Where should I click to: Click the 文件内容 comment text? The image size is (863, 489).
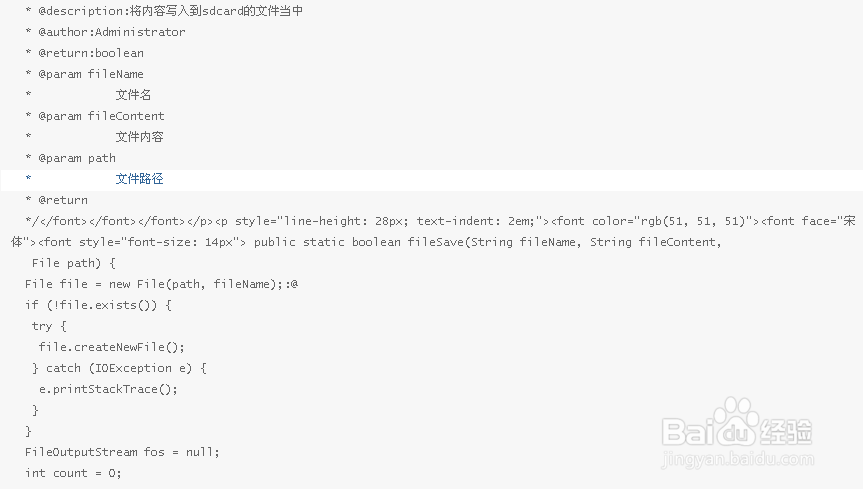coord(139,137)
